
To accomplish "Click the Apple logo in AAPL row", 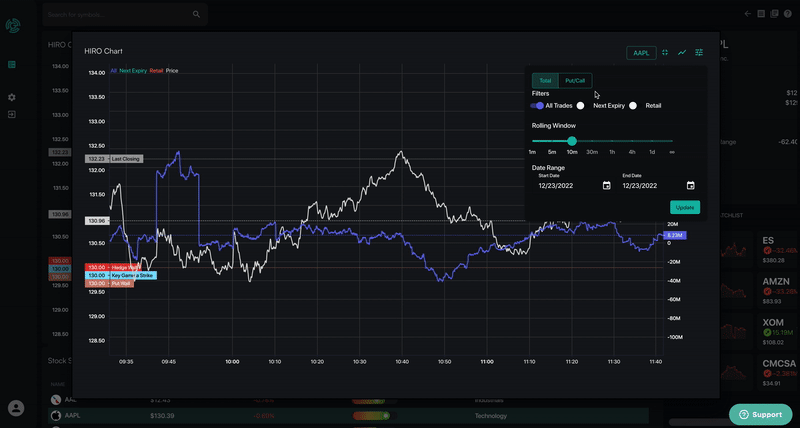I will [55, 416].
